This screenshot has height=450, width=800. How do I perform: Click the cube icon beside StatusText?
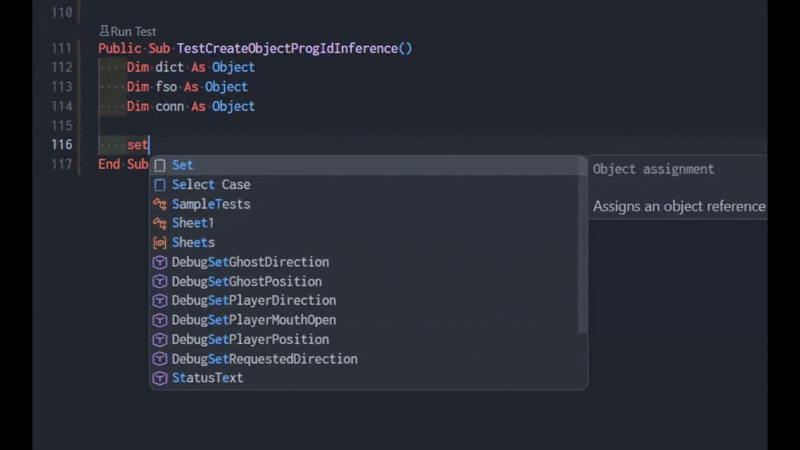(x=160, y=378)
